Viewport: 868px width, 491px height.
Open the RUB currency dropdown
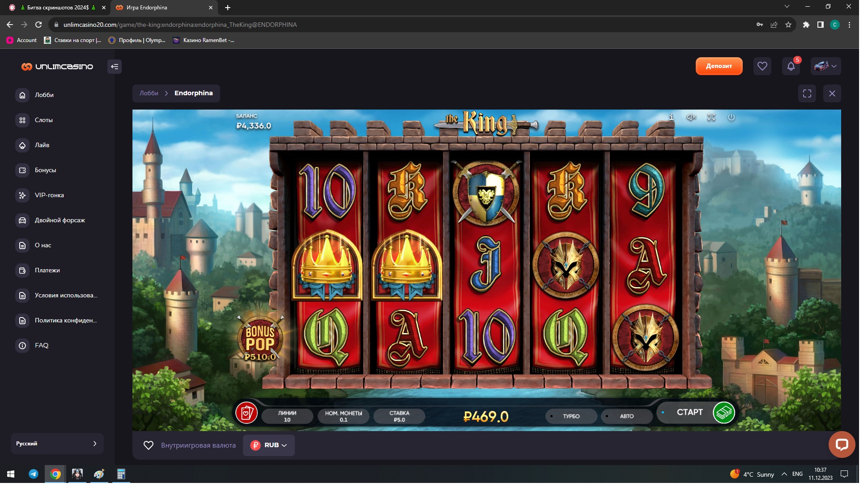269,445
